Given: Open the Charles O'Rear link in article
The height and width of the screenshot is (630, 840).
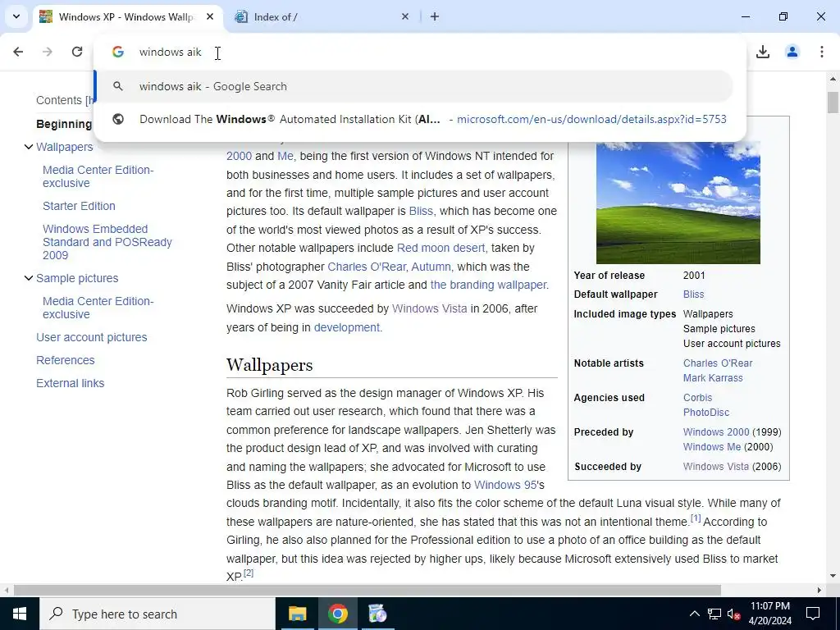Looking at the screenshot, I should (x=367, y=267).
